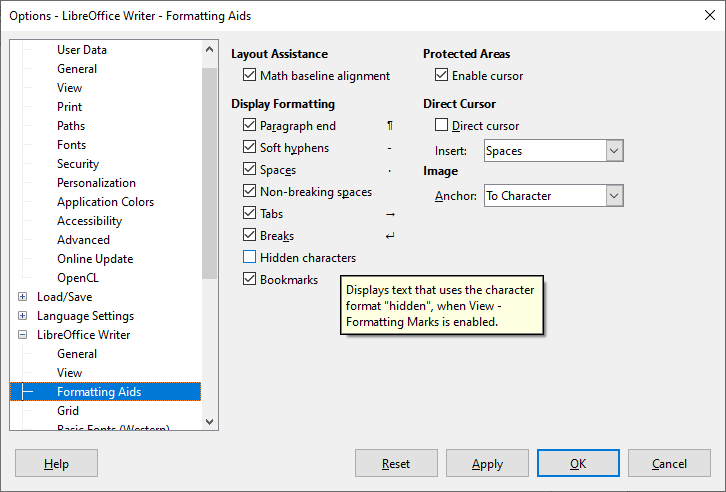726x492 pixels.
Task: Click the Help button
Action: tap(56, 463)
